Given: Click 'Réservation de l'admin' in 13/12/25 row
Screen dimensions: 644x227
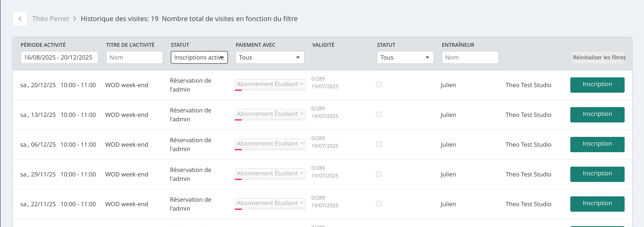Looking at the screenshot, I should coord(191,115).
